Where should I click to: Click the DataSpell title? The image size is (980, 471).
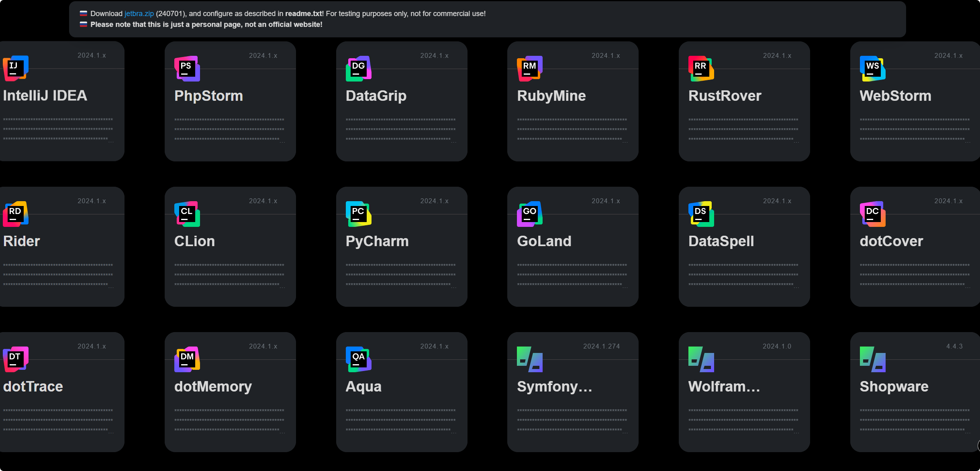click(x=721, y=241)
